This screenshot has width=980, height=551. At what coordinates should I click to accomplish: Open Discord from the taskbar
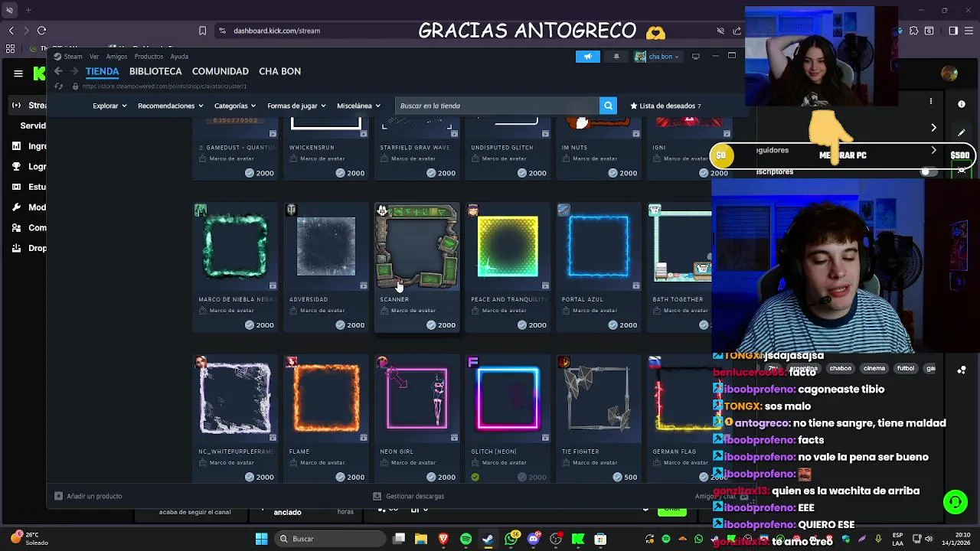(534, 539)
